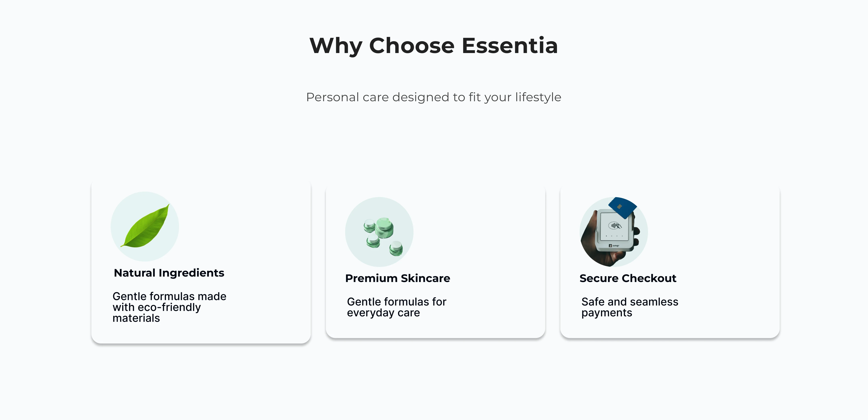Click the skincare jars icon
The image size is (868, 420).
click(379, 232)
